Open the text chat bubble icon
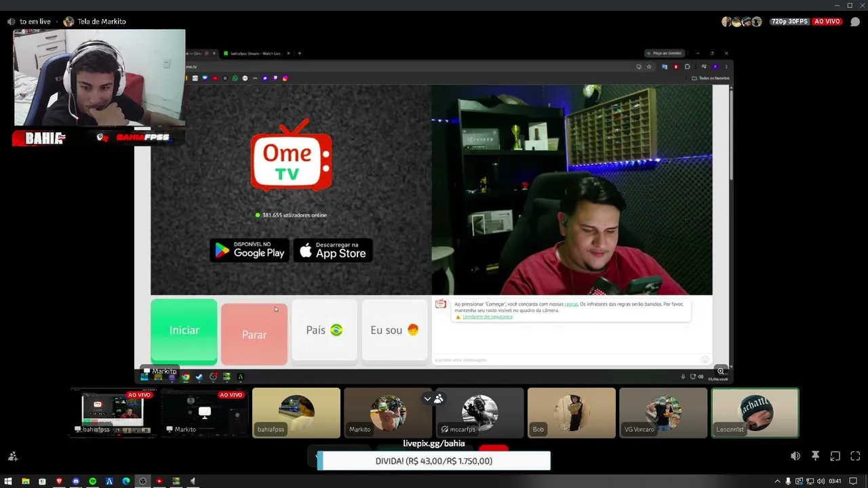Image resolution: width=868 pixels, height=488 pixels. pyautogui.click(x=855, y=22)
